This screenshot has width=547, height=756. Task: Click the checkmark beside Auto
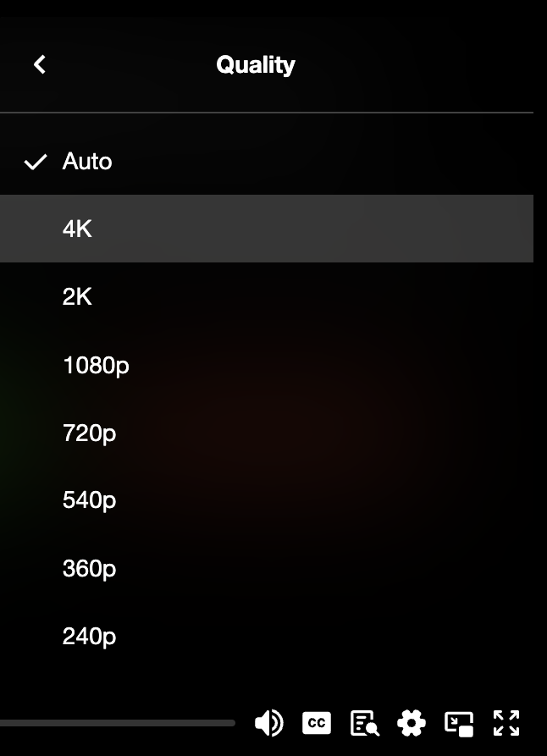(35, 162)
